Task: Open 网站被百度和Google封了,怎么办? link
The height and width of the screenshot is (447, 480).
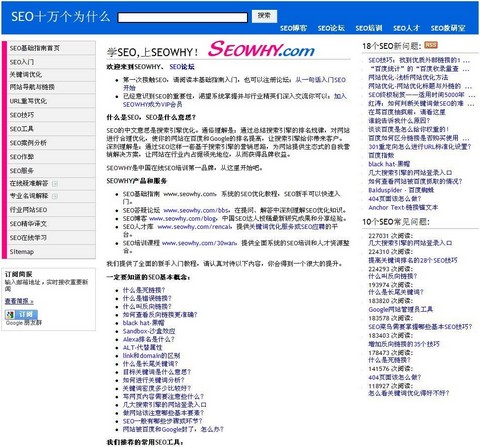Action: tap(173, 429)
